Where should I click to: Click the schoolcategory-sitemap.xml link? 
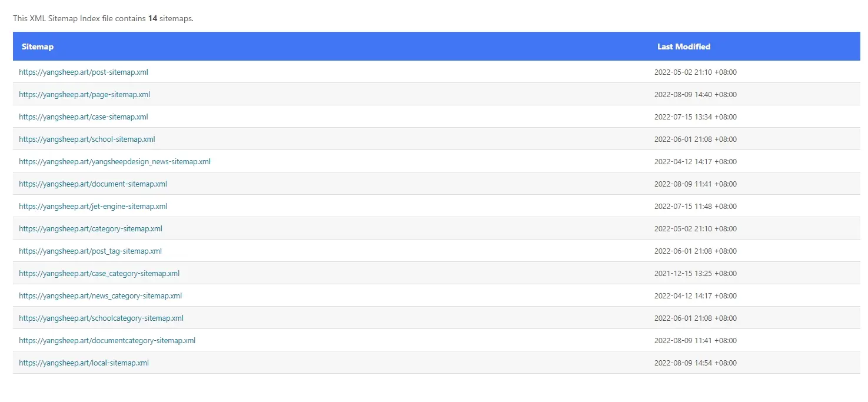pyautogui.click(x=101, y=318)
